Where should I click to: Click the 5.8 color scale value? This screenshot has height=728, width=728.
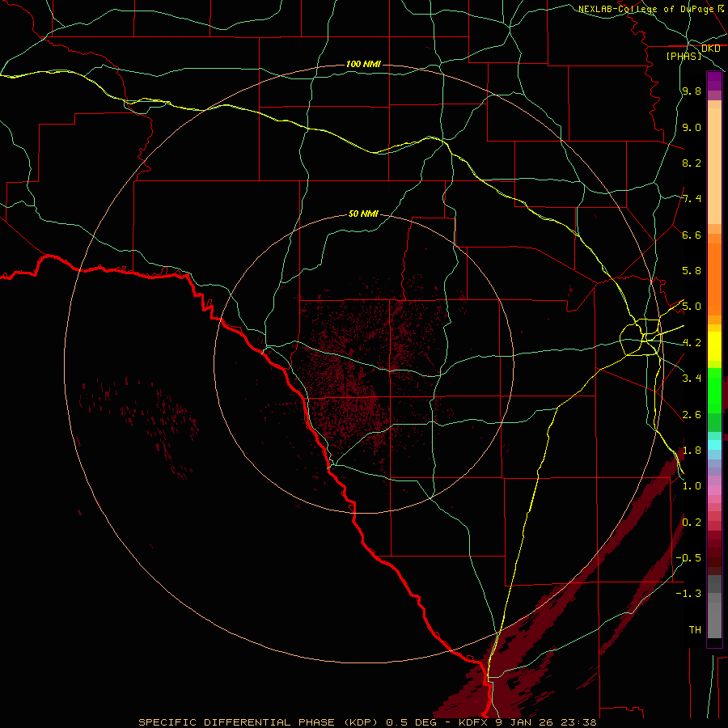(692, 271)
